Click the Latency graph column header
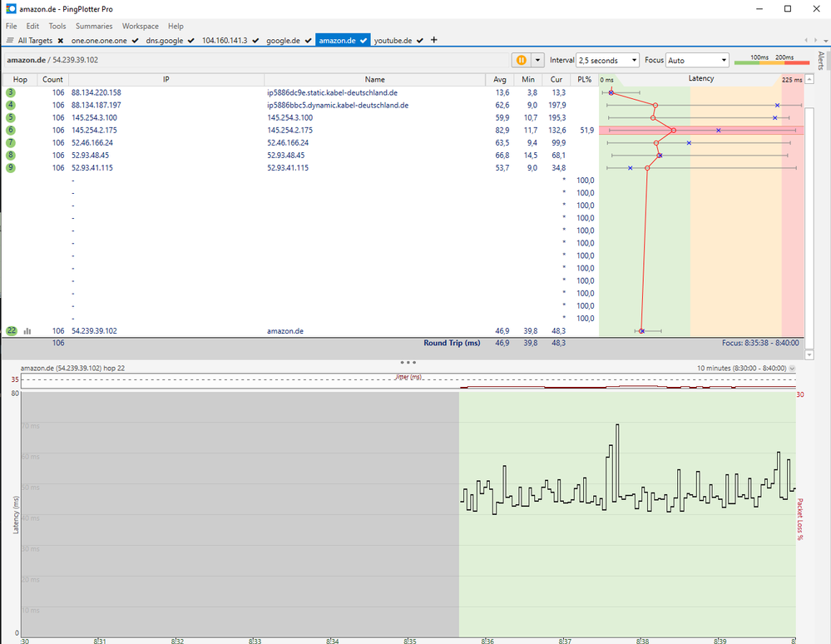Viewport: 831px width, 644px height. [701, 78]
